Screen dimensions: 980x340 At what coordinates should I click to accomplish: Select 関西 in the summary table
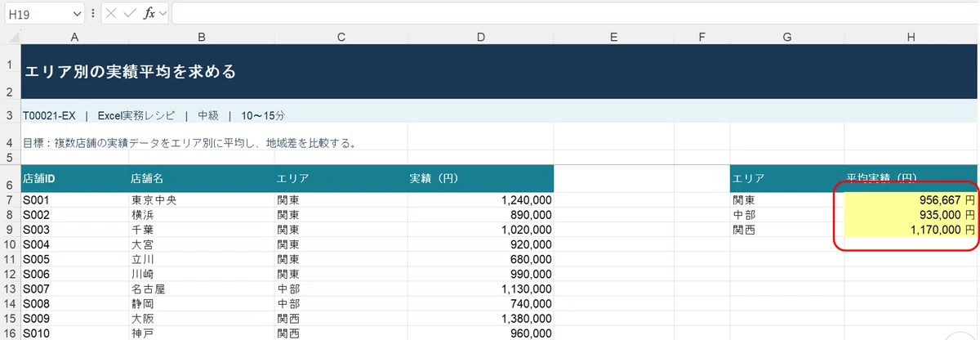[x=786, y=229]
